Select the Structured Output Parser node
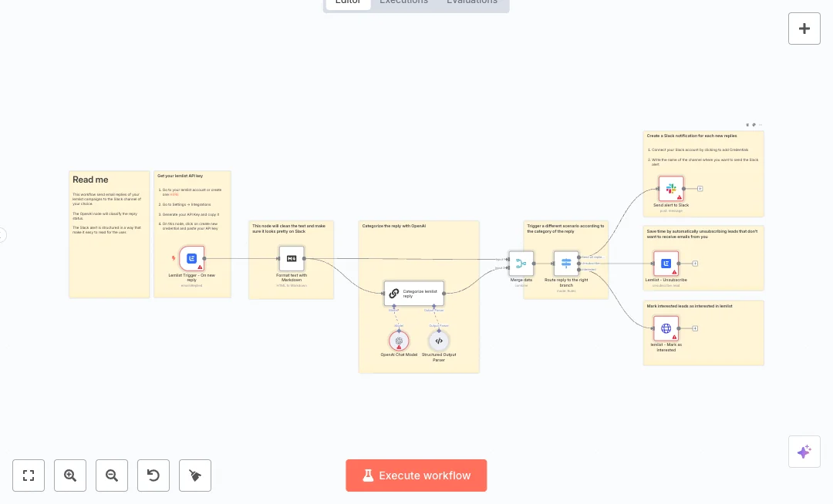This screenshot has width=833, height=504. point(438,340)
